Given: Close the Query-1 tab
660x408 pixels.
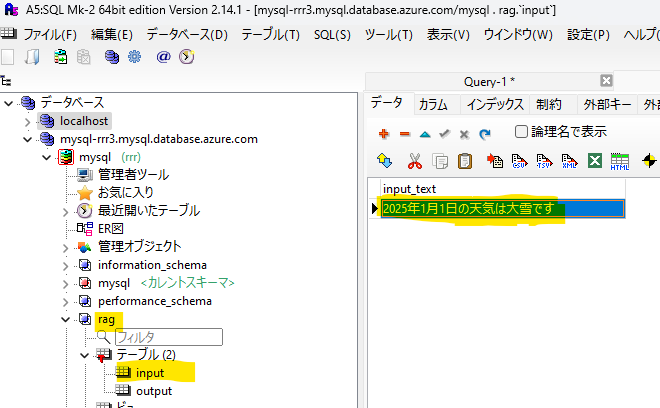Looking at the screenshot, I should pos(606,80).
